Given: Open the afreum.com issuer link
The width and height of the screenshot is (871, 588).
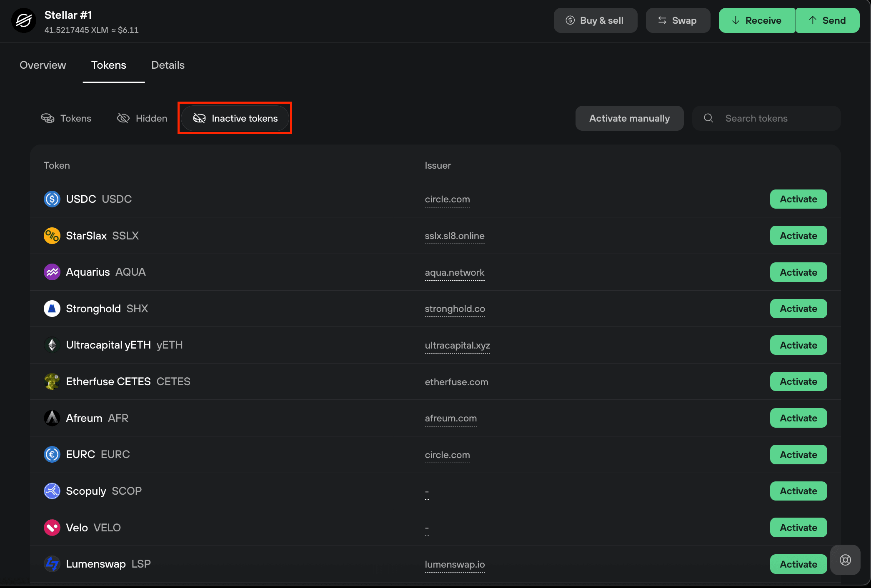Looking at the screenshot, I should tap(451, 419).
